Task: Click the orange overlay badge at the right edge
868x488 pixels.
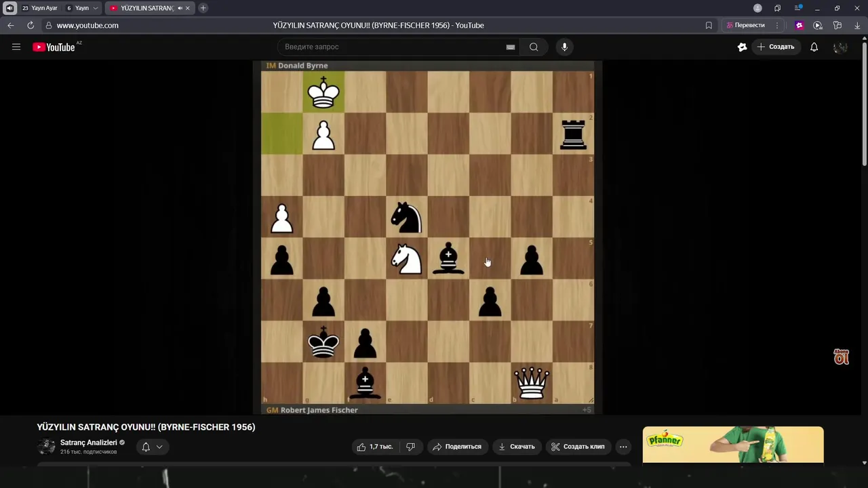Action: pyautogui.click(x=841, y=357)
